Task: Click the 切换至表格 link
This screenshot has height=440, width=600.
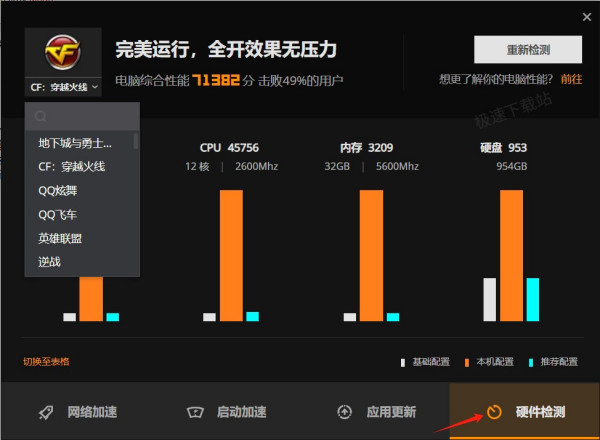Action: 46,362
